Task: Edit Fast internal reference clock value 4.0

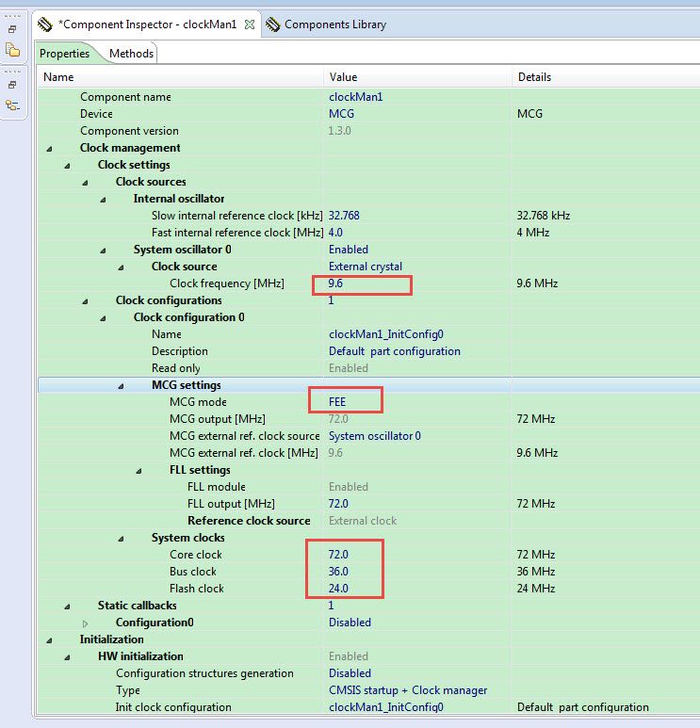Action: tap(335, 232)
